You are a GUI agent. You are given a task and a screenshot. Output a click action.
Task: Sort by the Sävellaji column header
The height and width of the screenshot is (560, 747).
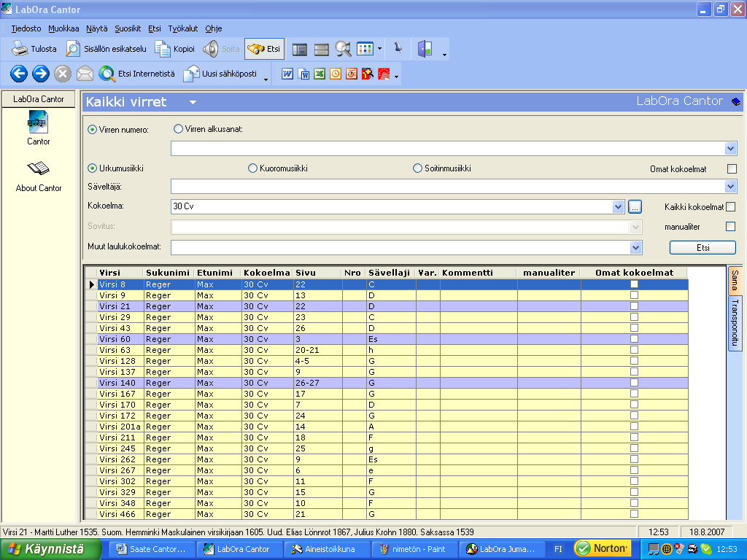coord(390,273)
